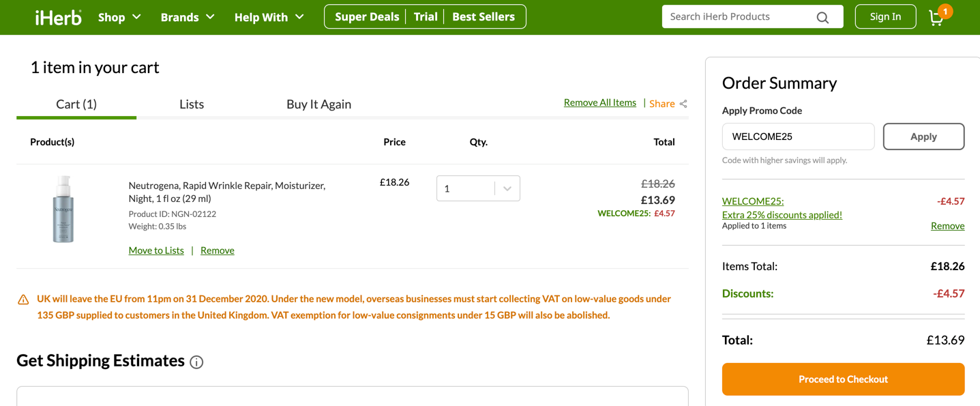Click the iHerb logo
This screenshot has width=980, height=406.
(x=59, y=17)
